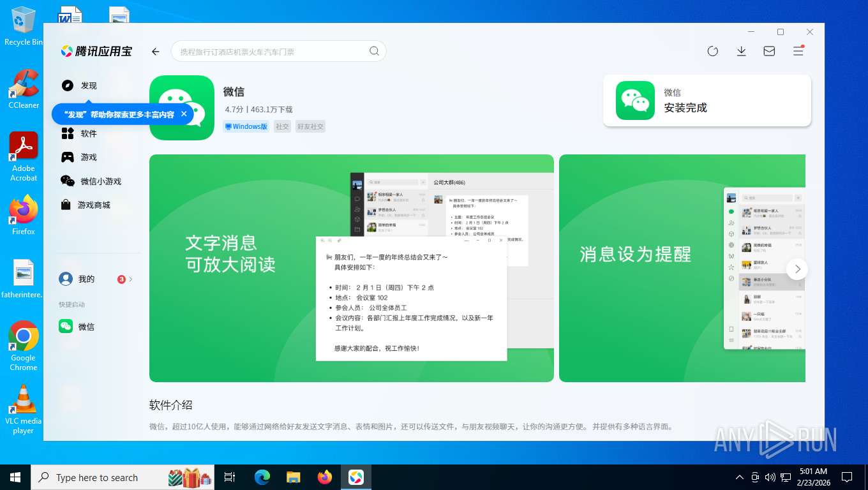Expand the 我的 chevron arrow

(x=131, y=279)
